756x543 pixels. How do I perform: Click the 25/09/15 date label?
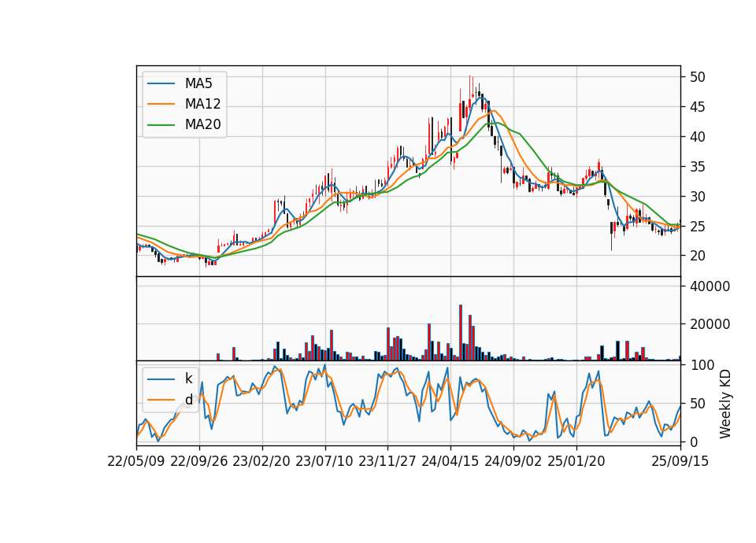(x=680, y=461)
